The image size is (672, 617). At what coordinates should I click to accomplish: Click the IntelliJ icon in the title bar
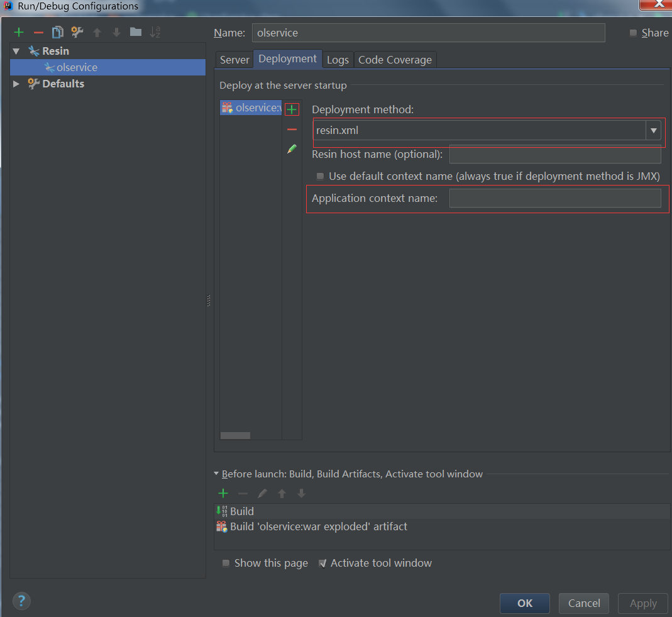click(8, 6)
